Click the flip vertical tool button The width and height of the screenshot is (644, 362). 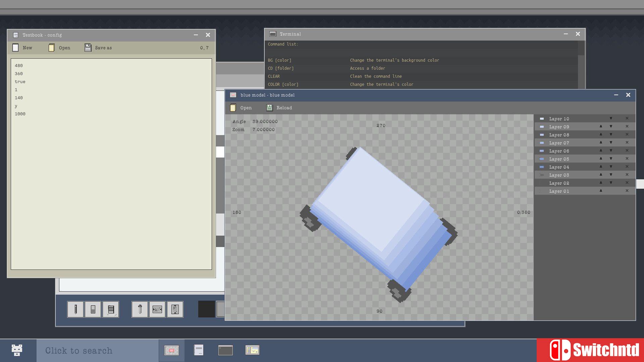tap(175, 309)
